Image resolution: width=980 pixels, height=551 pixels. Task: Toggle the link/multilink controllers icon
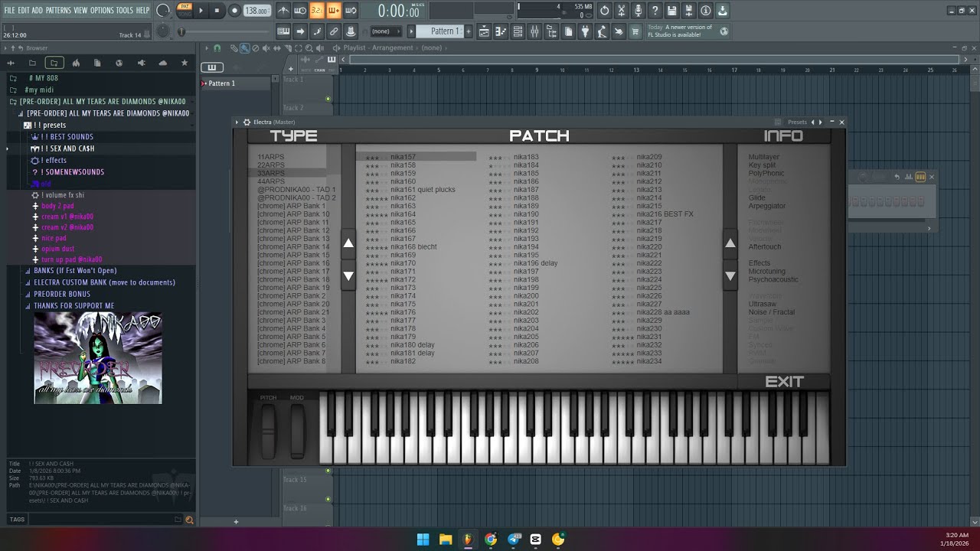pyautogui.click(x=334, y=31)
